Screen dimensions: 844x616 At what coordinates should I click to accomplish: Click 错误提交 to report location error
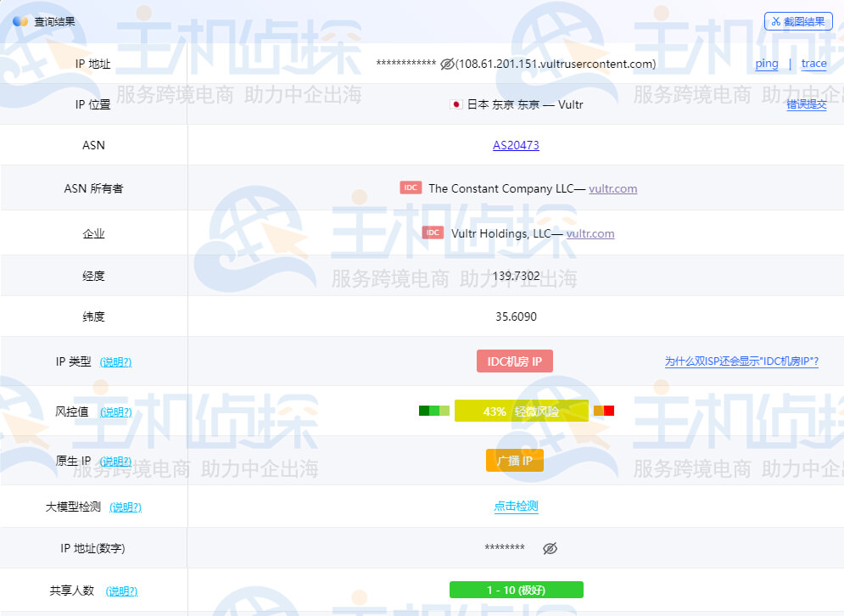(x=806, y=104)
